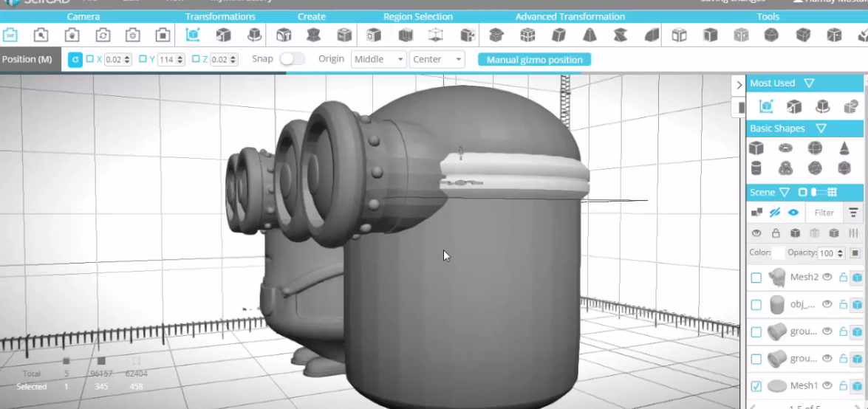868x409 pixels.
Task: Select the camera orbit rotate icon
Action: 103,35
